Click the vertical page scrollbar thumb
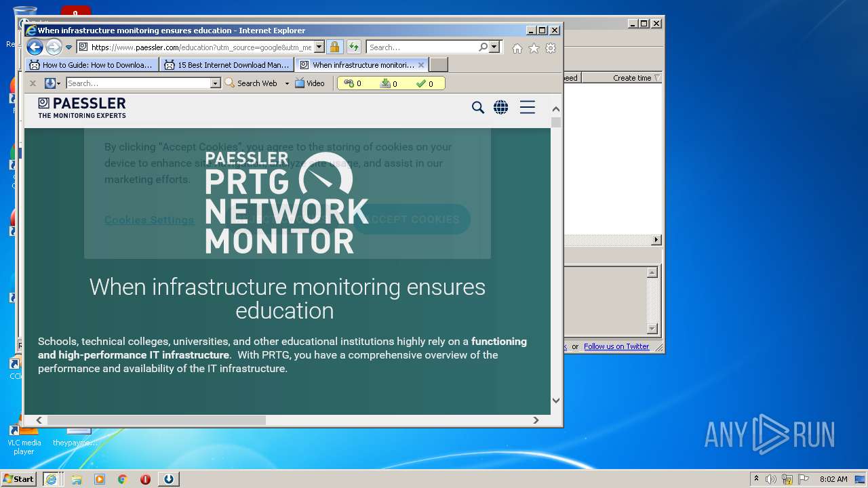The image size is (868, 488). pos(556,123)
